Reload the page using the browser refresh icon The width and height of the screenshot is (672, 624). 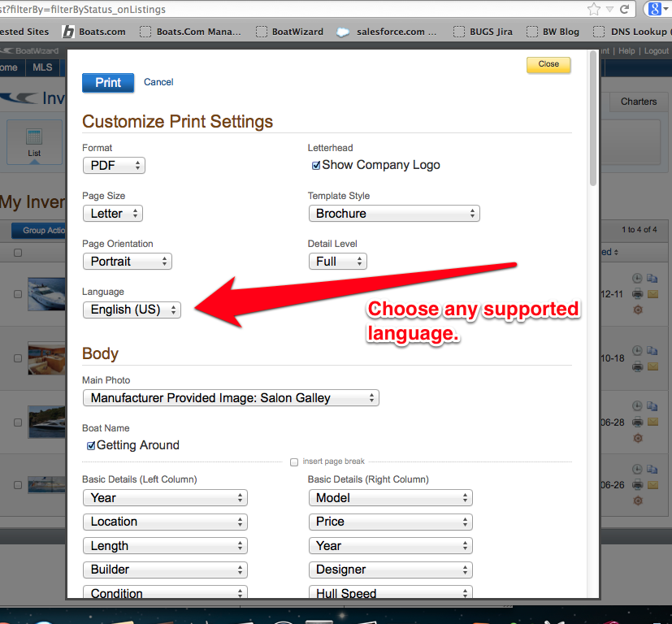(x=624, y=10)
